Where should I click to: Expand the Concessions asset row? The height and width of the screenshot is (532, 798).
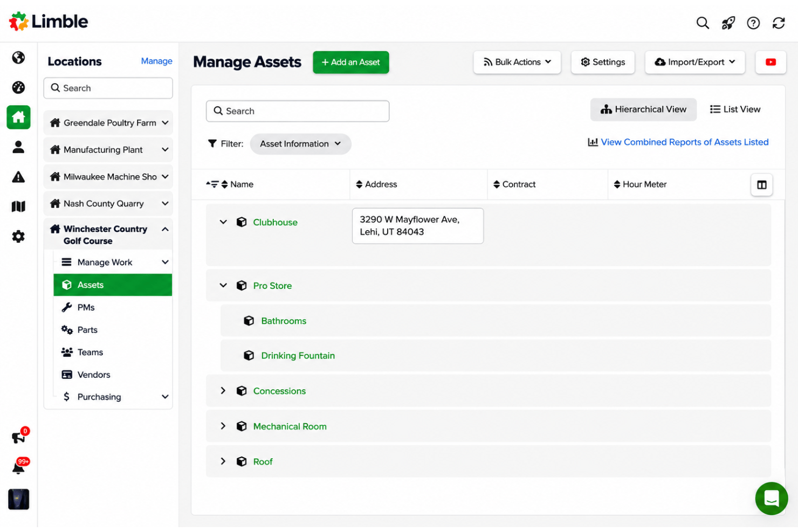(223, 391)
